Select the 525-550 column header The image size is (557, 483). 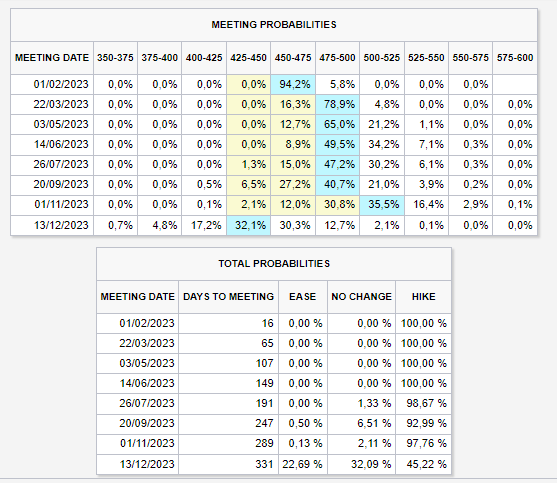[x=426, y=58]
